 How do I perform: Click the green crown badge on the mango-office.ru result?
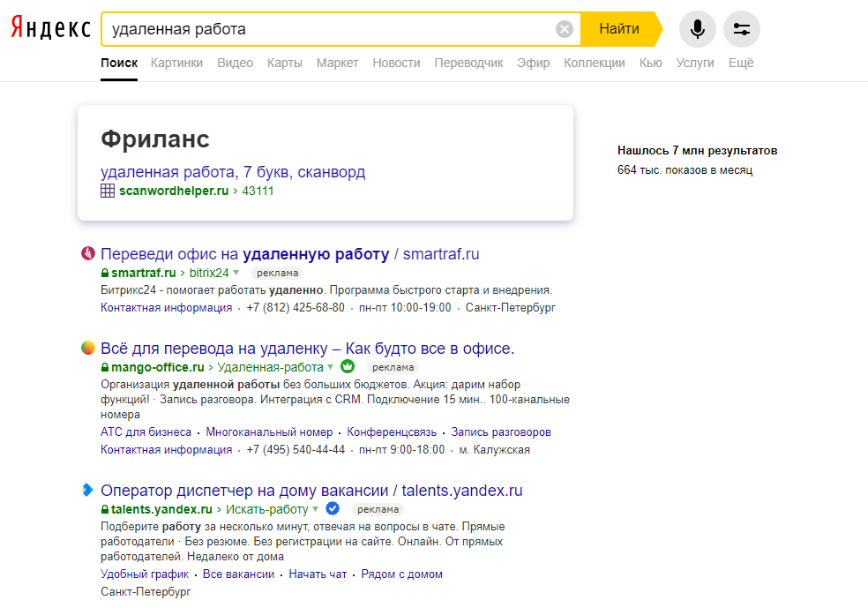pos(348,366)
